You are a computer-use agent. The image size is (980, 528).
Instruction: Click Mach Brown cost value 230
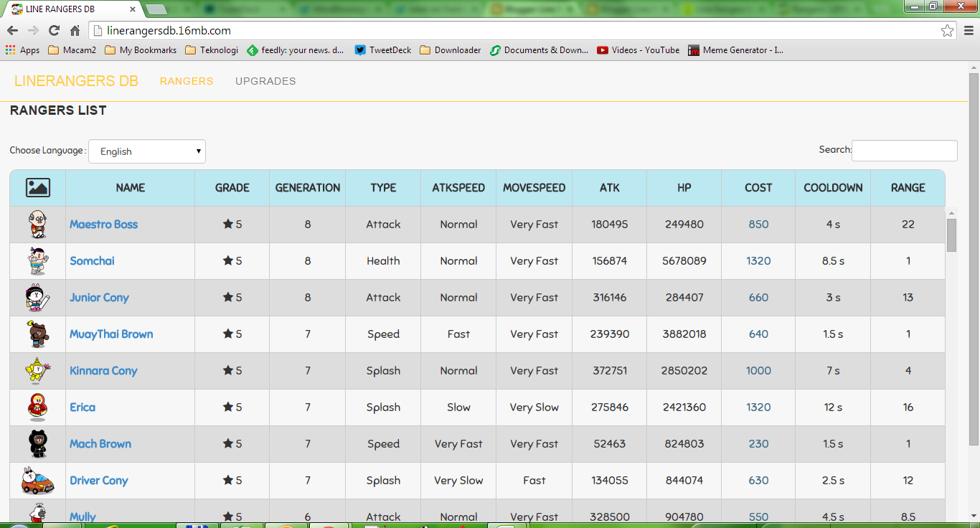[x=758, y=444]
